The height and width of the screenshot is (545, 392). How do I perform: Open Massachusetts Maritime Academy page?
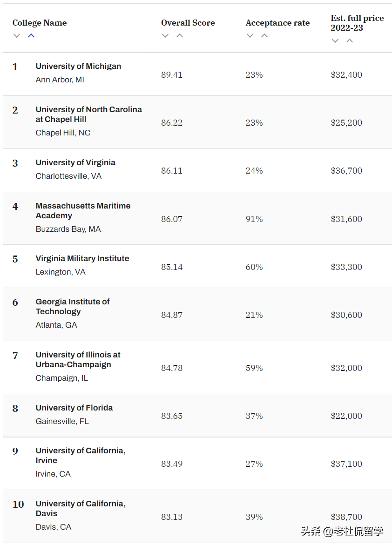coord(83,210)
